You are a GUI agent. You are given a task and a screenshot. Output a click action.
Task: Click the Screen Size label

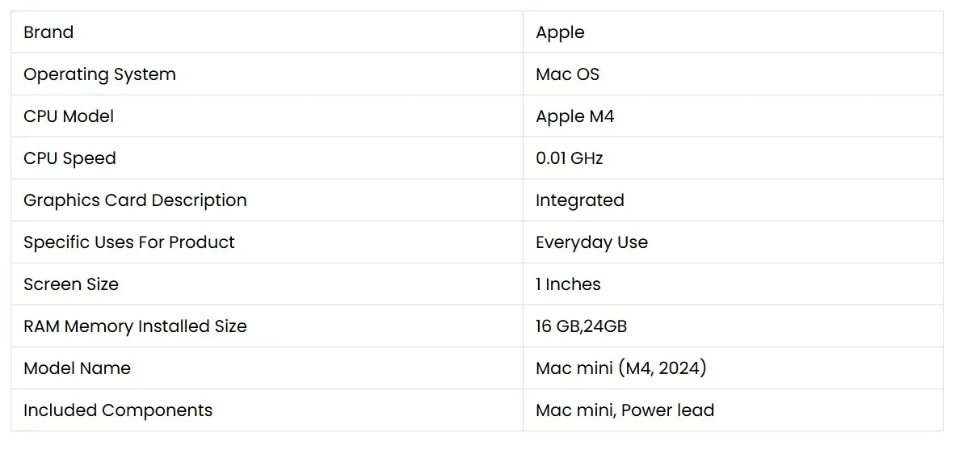coord(71,284)
